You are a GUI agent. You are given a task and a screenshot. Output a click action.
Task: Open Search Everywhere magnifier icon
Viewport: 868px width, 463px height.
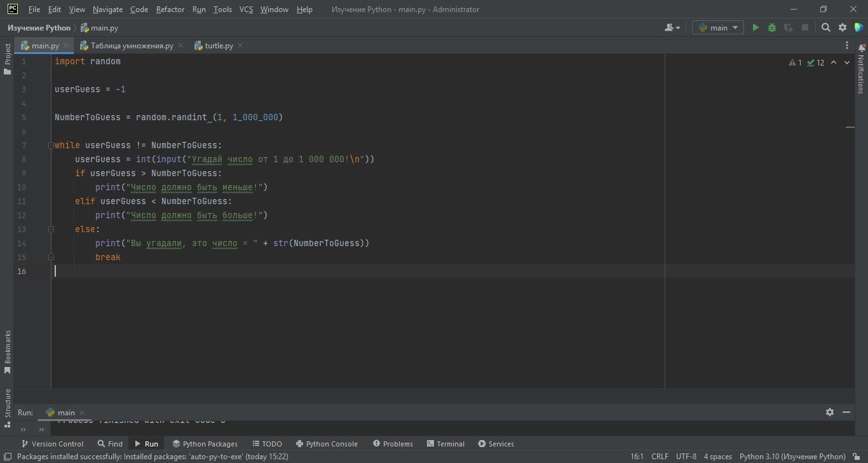825,27
